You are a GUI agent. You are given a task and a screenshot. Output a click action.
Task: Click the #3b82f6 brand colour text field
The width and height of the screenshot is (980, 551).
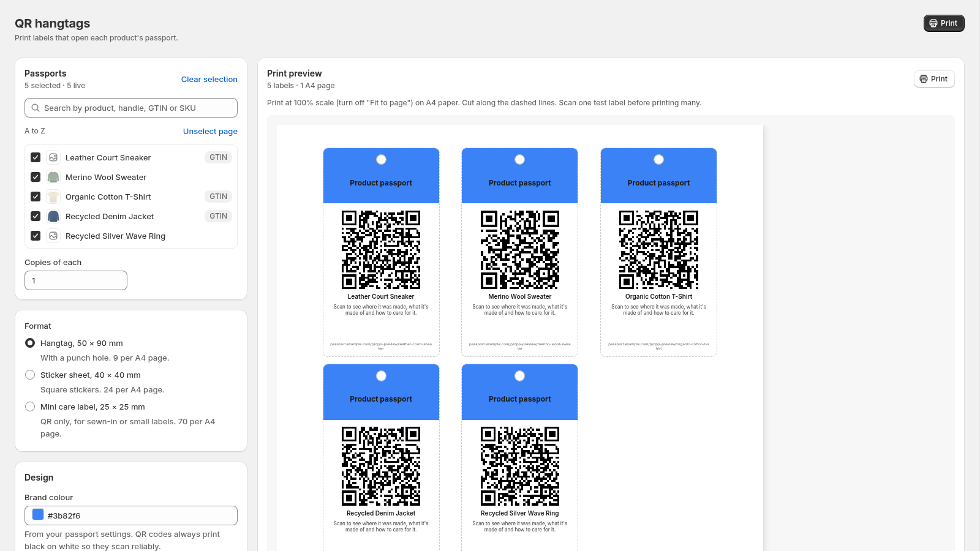point(131,515)
